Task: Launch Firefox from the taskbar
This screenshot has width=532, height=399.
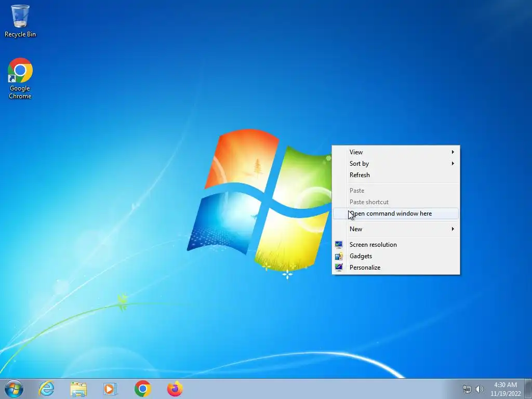Action: 175,389
